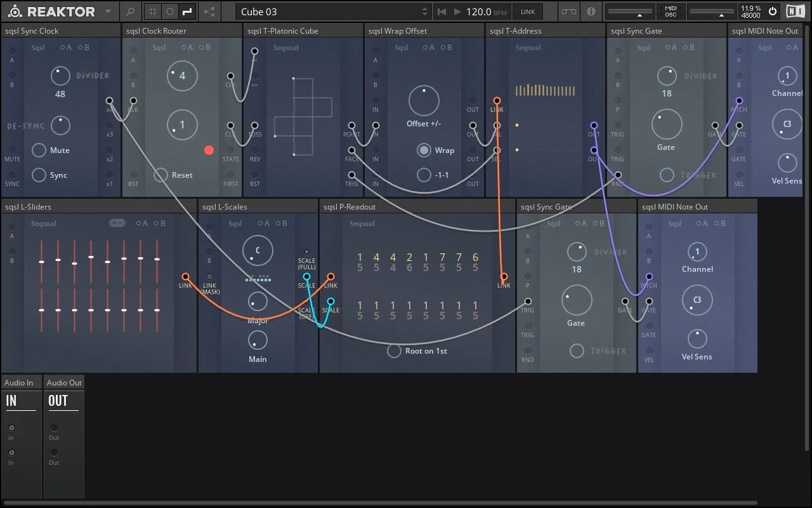Click the Channel knob in upper MIDI Note Out

tap(787, 76)
